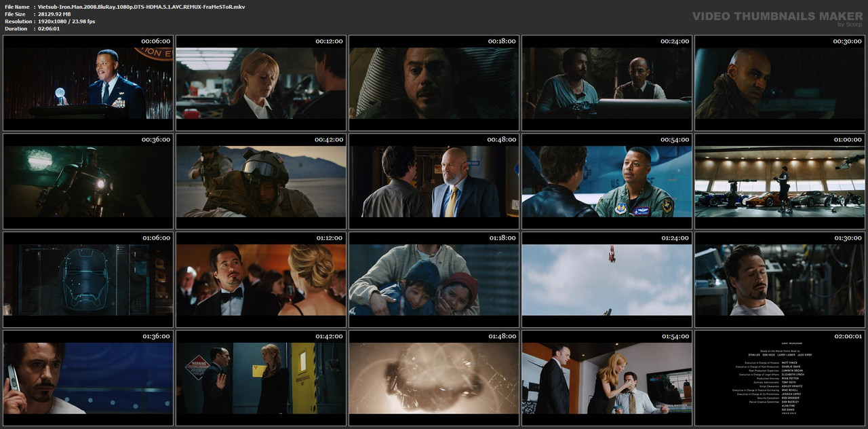The height and width of the screenshot is (429, 868).
Task: Open the thumbnail at 00:06:00
Action: 88,83
